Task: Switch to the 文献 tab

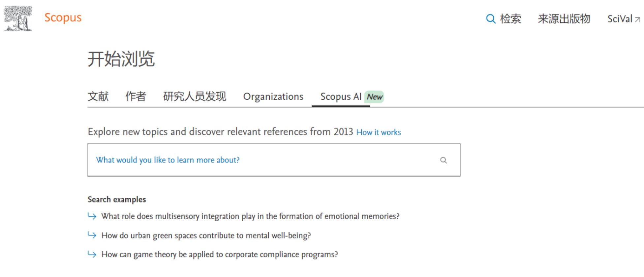Action: click(x=98, y=97)
